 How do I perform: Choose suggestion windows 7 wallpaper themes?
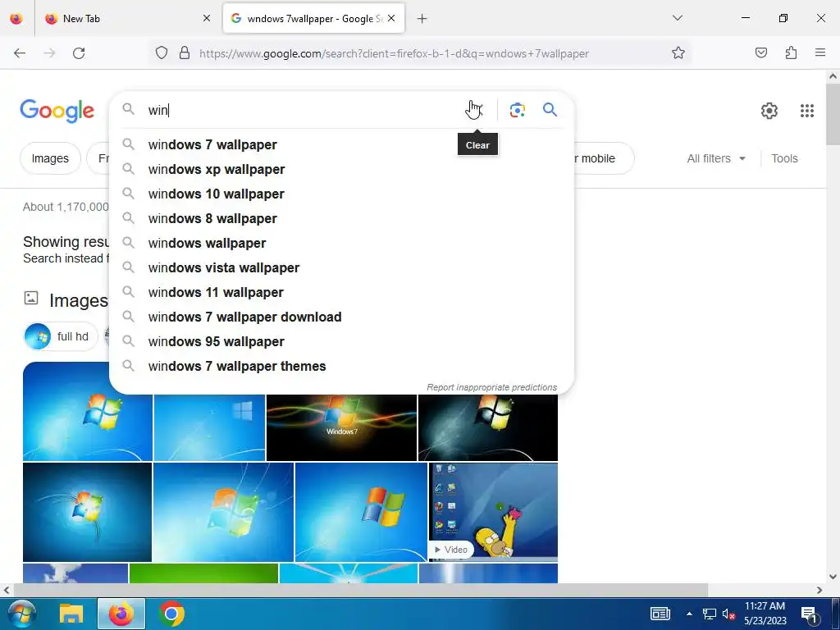pyautogui.click(x=341, y=367)
